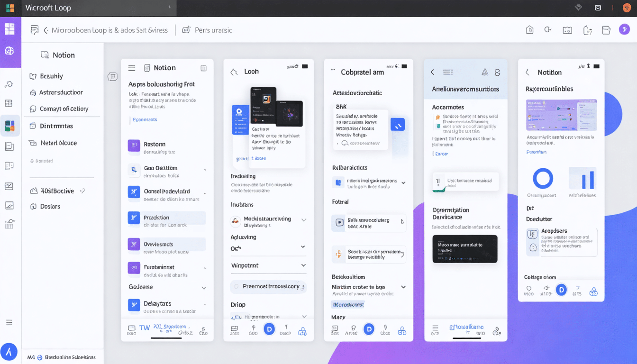Open the purple profile circle in the header
Screen dimensions: 637x364
pyautogui.click(x=625, y=29)
